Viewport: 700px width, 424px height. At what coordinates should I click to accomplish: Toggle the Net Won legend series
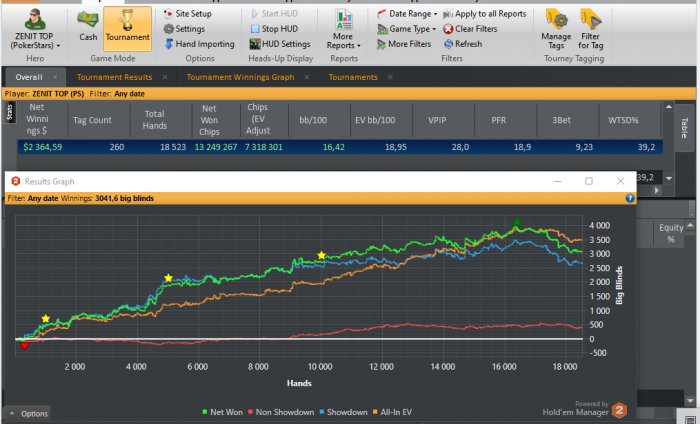click(222, 412)
